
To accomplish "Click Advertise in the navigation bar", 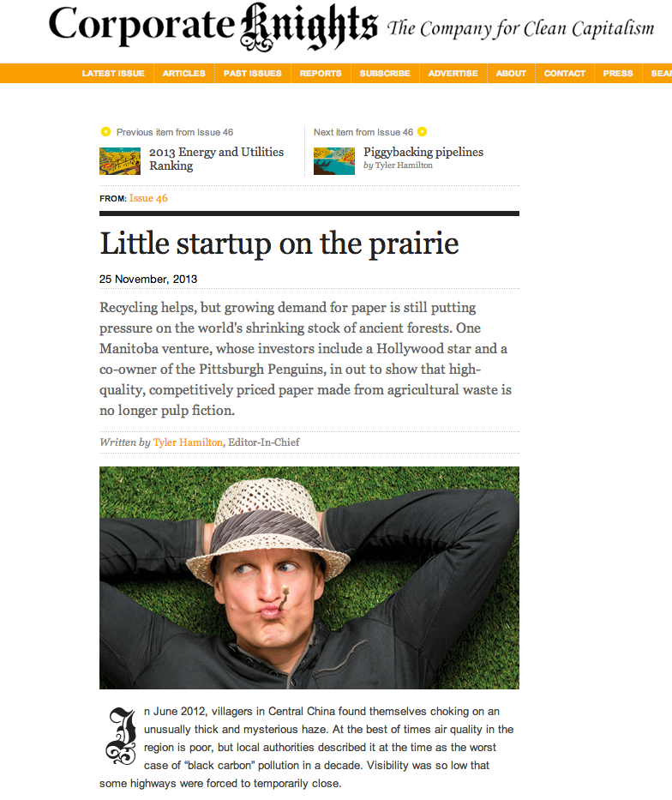I will (x=453, y=74).
